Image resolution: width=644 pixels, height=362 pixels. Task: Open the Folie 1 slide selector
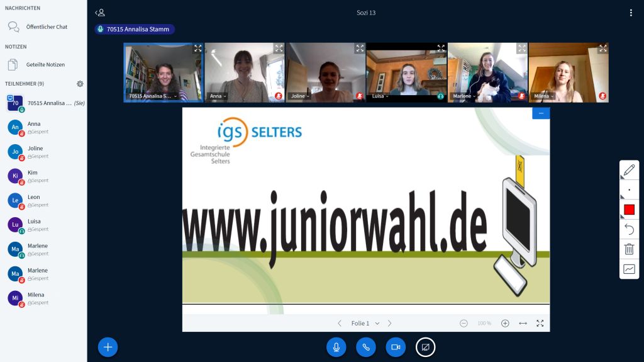(x=365, y=324)
